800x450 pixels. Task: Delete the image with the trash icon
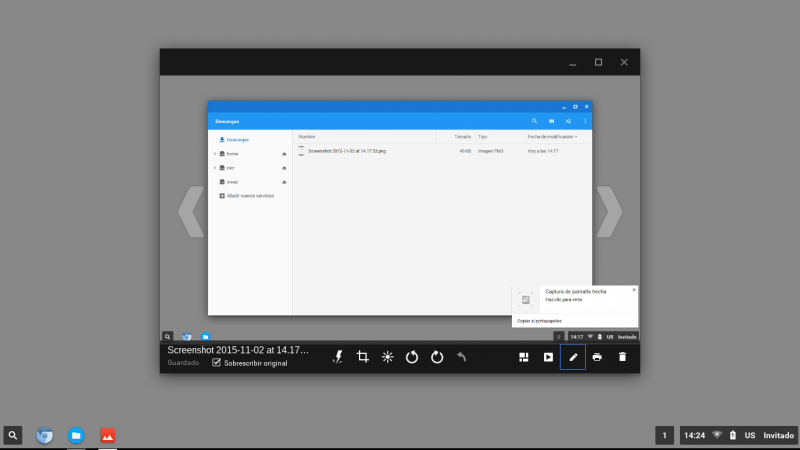point(622,357)
